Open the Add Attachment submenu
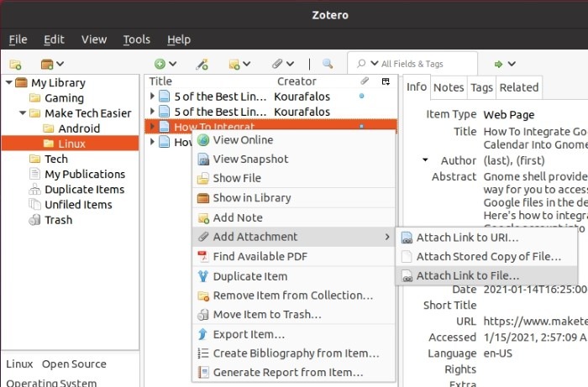Image resolution: width=588 pixels, height=387 pixels. (294, 237)
